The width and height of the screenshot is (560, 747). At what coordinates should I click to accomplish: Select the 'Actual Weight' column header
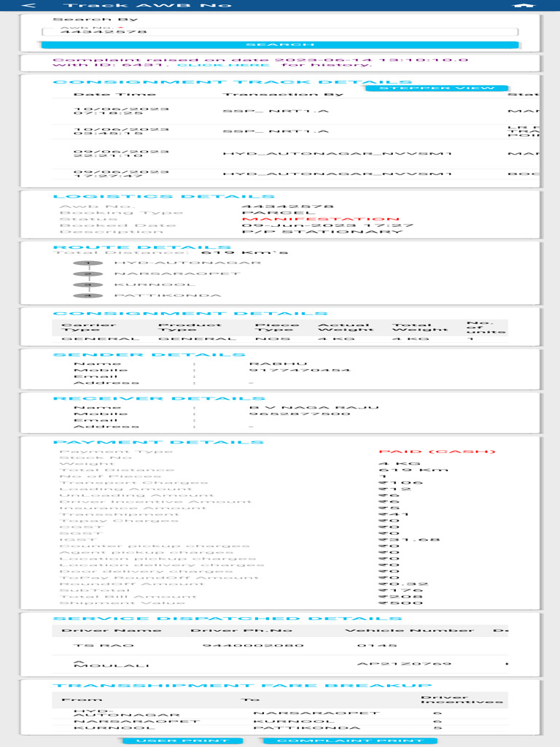(x=346, y=328)
